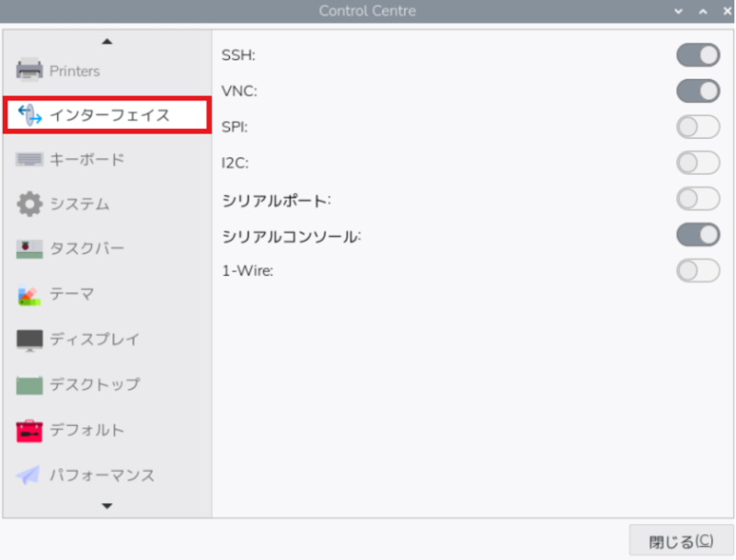Click the デフォルト red toolbox icon
Screen dimensions: 736x560
(29, 430)
